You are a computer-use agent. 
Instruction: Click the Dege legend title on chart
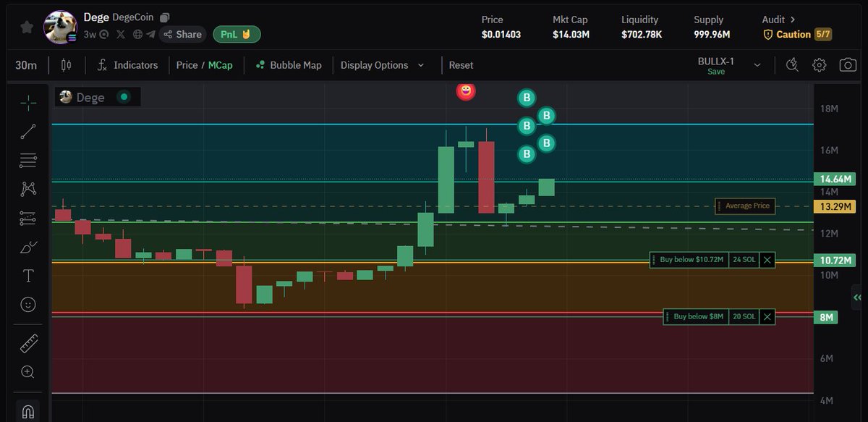pos(90,97)
